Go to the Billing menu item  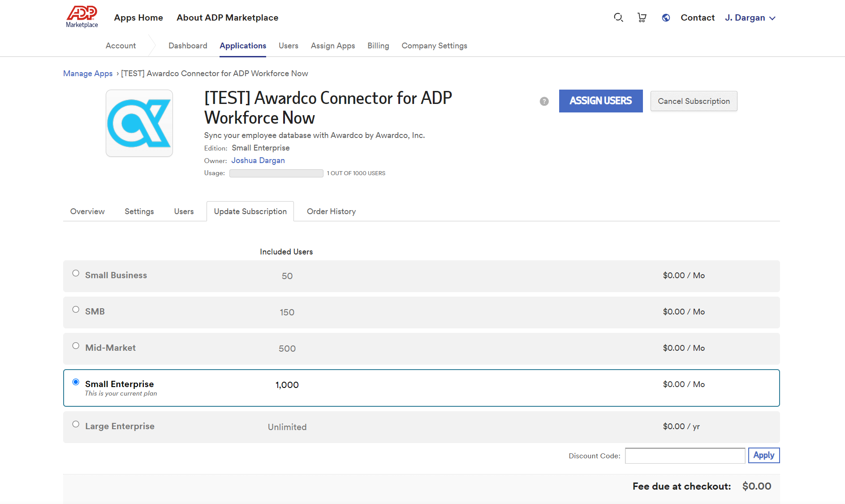[x=378, y=45]
